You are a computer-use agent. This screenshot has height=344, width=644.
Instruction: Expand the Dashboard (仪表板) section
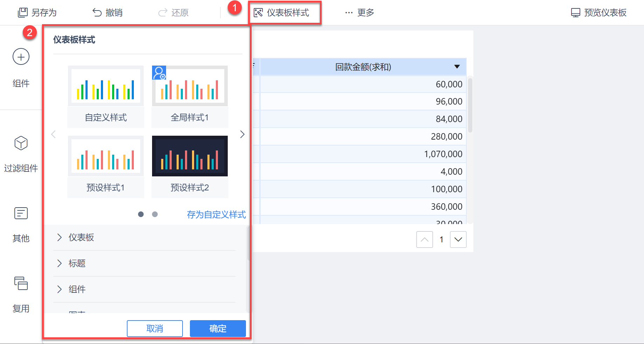coord(144,237)
